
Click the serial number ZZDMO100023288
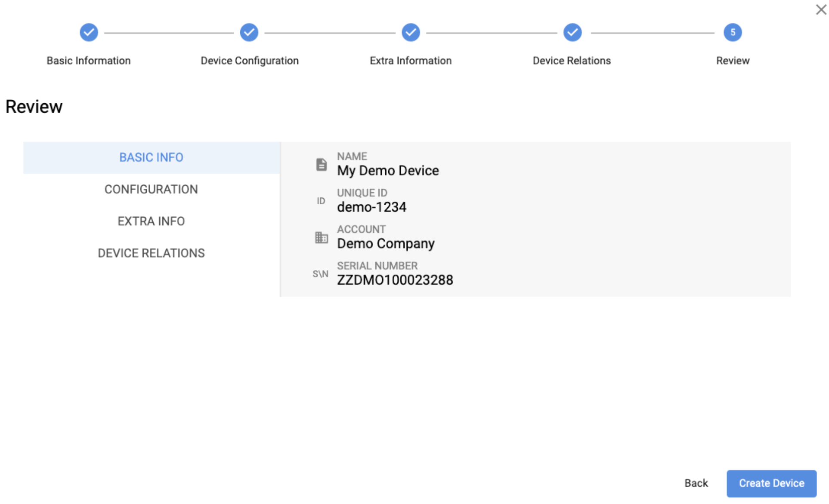point(395,280)
